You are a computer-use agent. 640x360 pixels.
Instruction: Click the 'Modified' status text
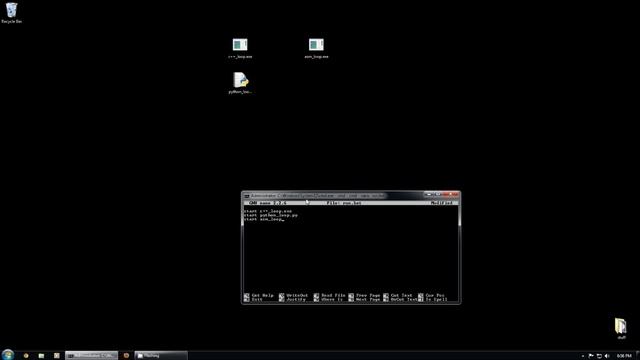442,203
